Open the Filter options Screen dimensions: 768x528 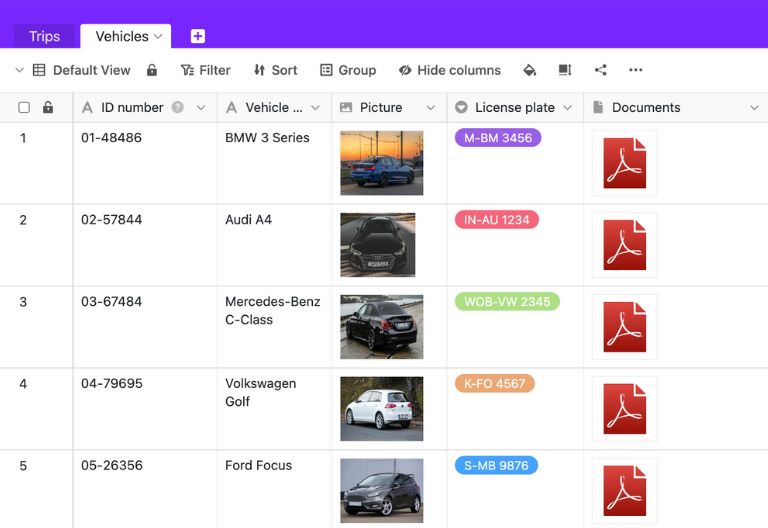[205, 70]
